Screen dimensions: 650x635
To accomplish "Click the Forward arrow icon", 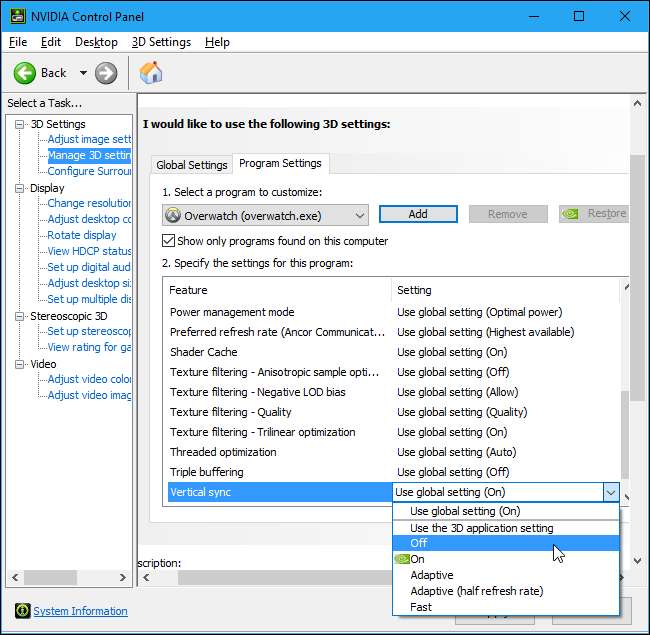I will [x=106, y=73].
